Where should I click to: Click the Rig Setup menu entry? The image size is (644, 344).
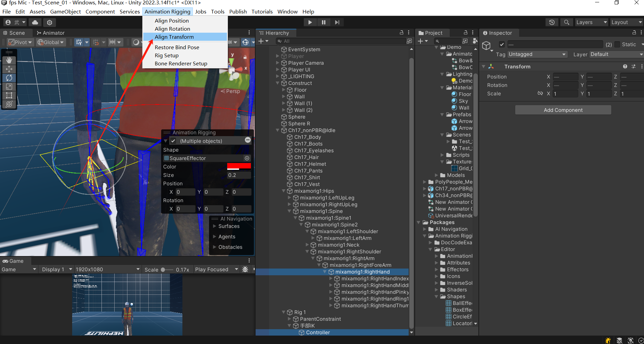tap(185, 55)
